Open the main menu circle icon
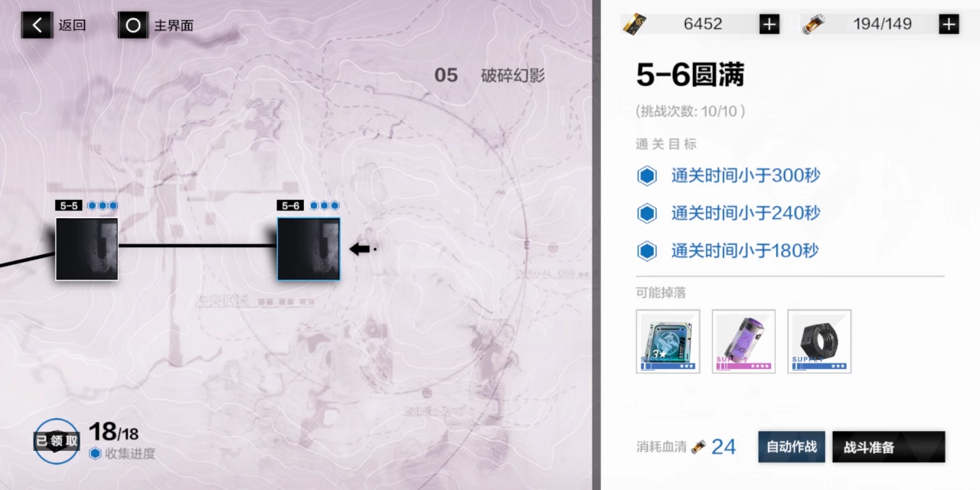Screen dimensions: 980x490 (x=133, y=24)
